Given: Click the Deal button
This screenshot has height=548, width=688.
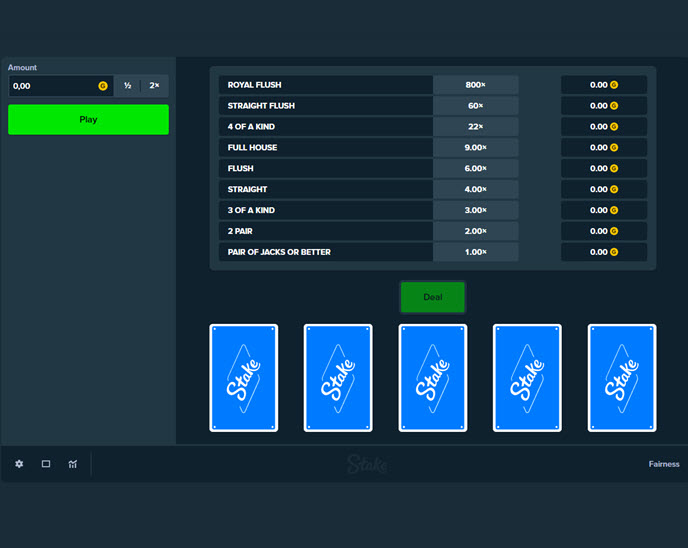Looking at the screenshot, I should (433, 297).
